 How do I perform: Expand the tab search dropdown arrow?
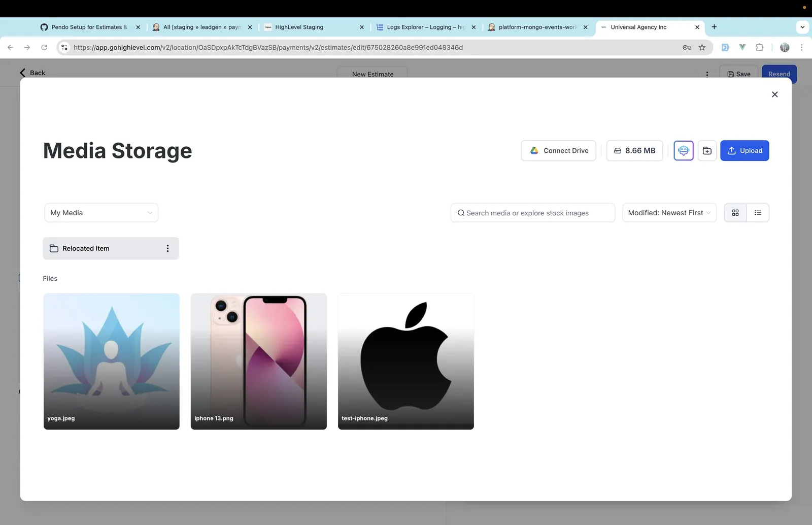click(802, 27)
